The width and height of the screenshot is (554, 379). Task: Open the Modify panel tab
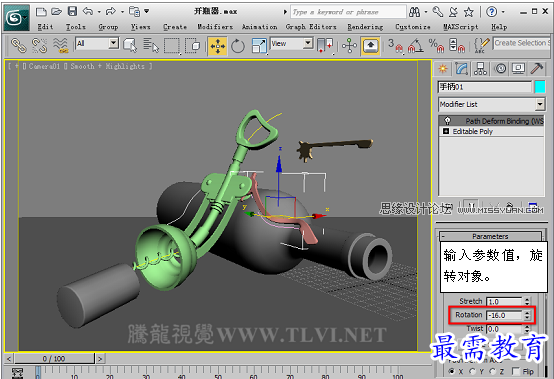462,69
